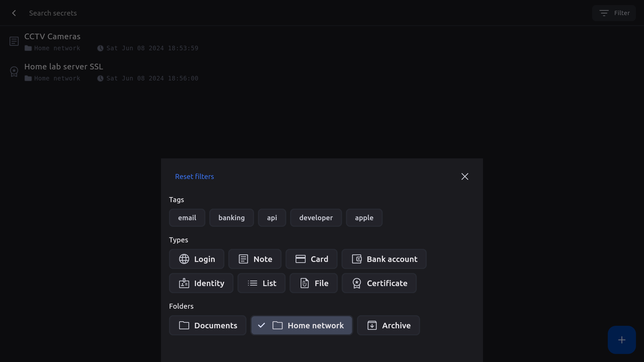This screenshot has width=644, height=362.
Task: Click the back arrow icon
Action: 14,13
